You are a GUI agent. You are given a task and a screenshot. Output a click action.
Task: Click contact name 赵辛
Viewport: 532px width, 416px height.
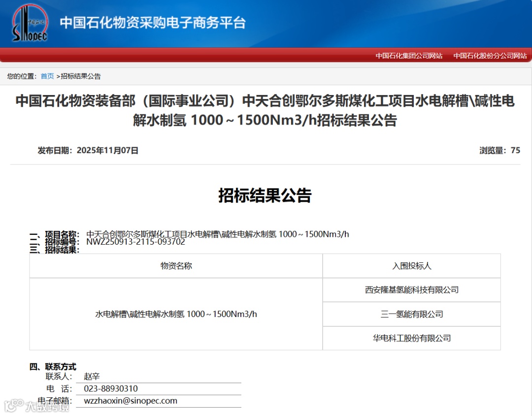pos(92,376)
